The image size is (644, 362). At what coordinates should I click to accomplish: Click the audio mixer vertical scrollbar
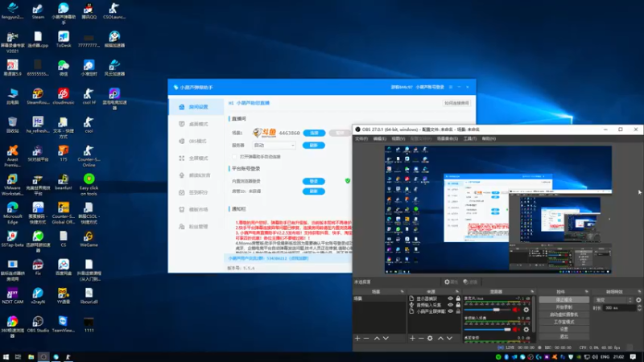[x=534, y=314]
